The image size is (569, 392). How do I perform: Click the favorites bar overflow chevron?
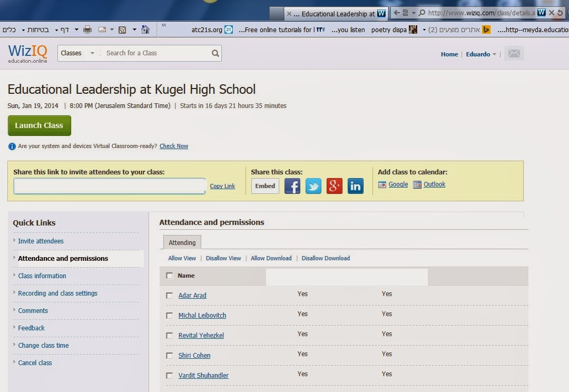click(x=164, y=25)
